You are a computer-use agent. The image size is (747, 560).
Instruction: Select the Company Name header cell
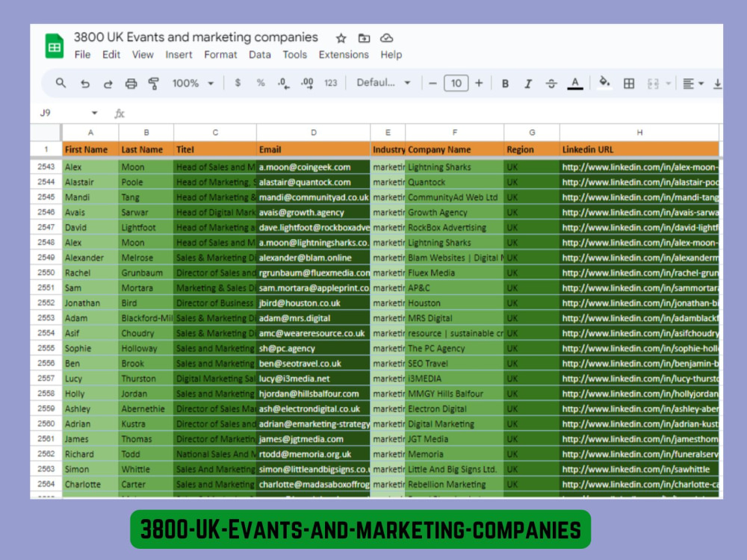click(454, 149)
